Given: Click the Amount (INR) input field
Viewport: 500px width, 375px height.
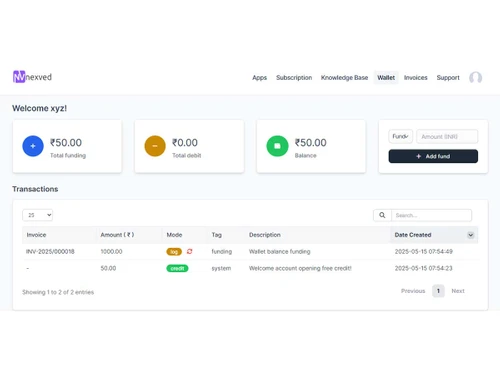Looking at the screenshot, I should click(447, 136).
